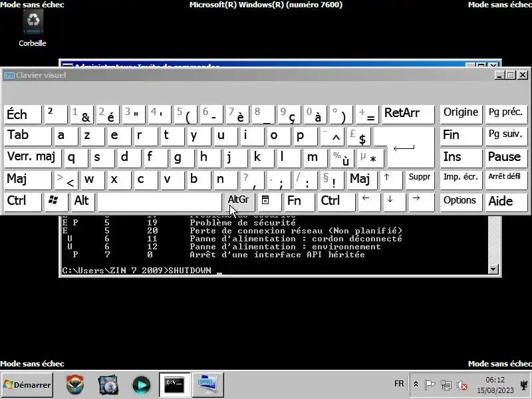Open the media library icon in taskbar
This screenshot has height=399, width=532.
pos(108,384)
